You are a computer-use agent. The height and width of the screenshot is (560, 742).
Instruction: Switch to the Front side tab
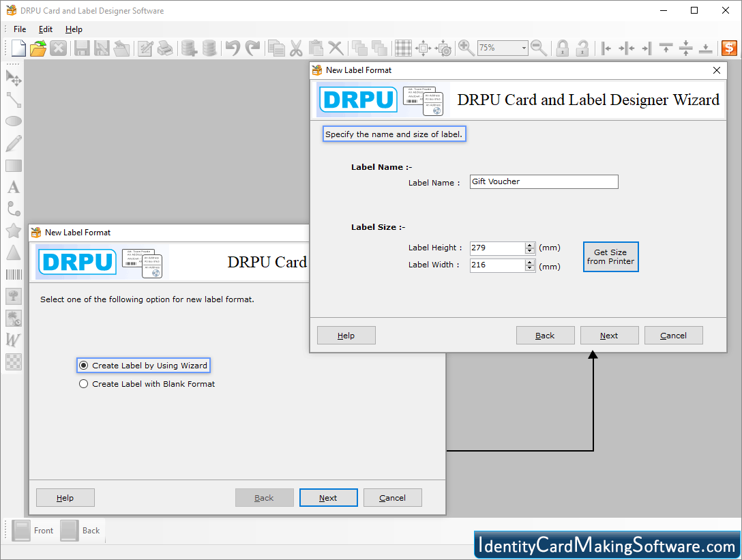32,531
